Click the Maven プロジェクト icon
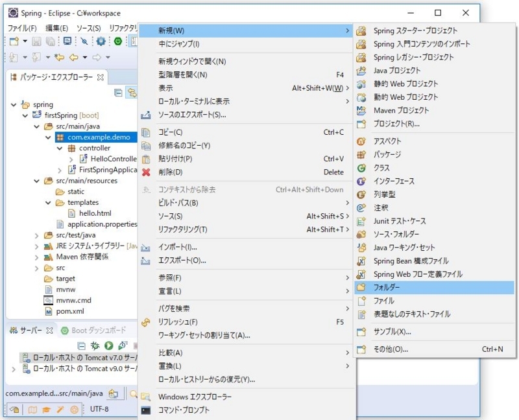Image resolution: width=519 pixels, height=420 pixels. point(361,110)
